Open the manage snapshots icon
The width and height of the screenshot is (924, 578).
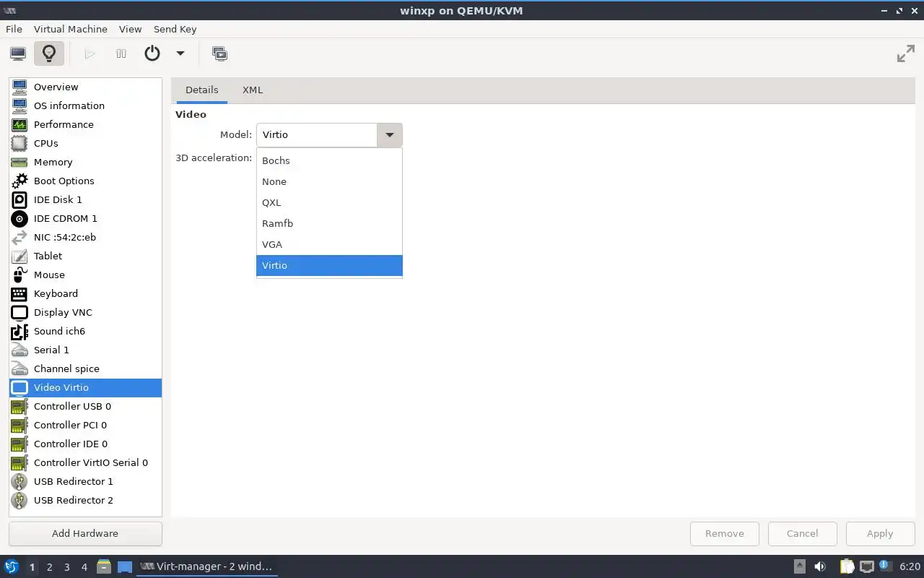coord(219,53)
